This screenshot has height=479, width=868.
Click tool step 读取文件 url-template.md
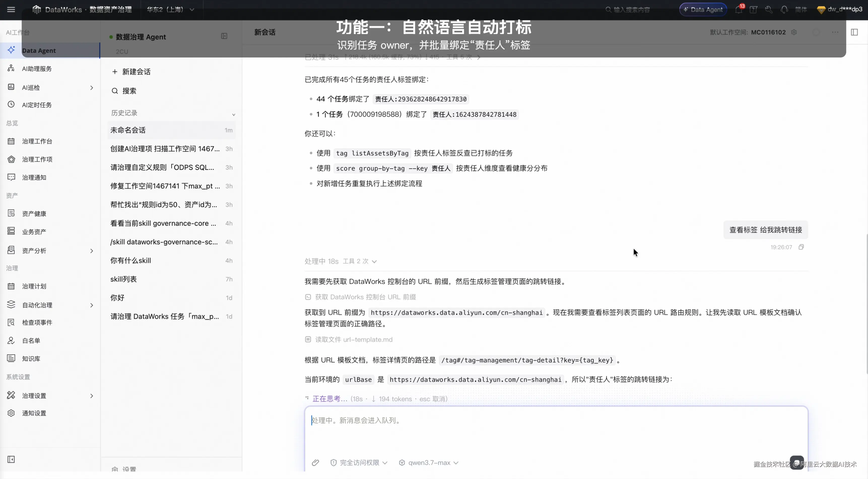(348, 339)
